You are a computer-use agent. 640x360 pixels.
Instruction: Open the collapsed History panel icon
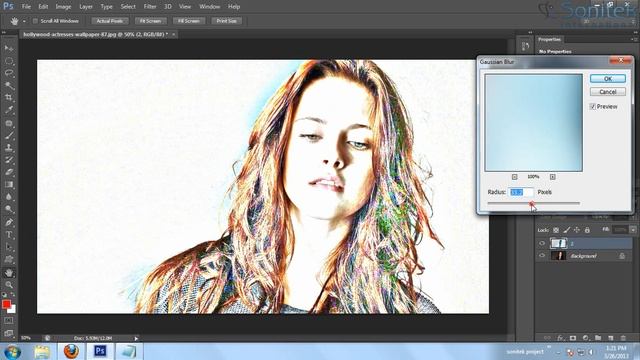525,46
